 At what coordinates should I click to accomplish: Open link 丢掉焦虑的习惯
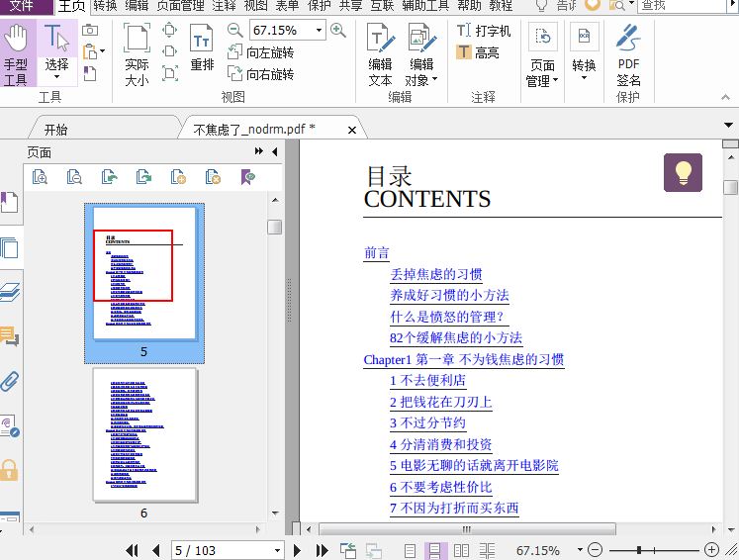pyautogui.click(x=436, y=274)
